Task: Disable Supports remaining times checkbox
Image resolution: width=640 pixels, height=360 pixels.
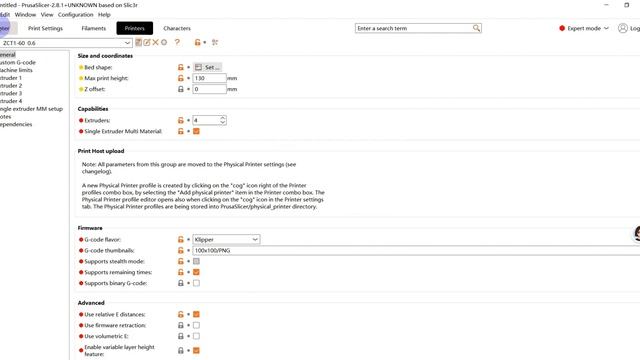Action: [196, 272]
